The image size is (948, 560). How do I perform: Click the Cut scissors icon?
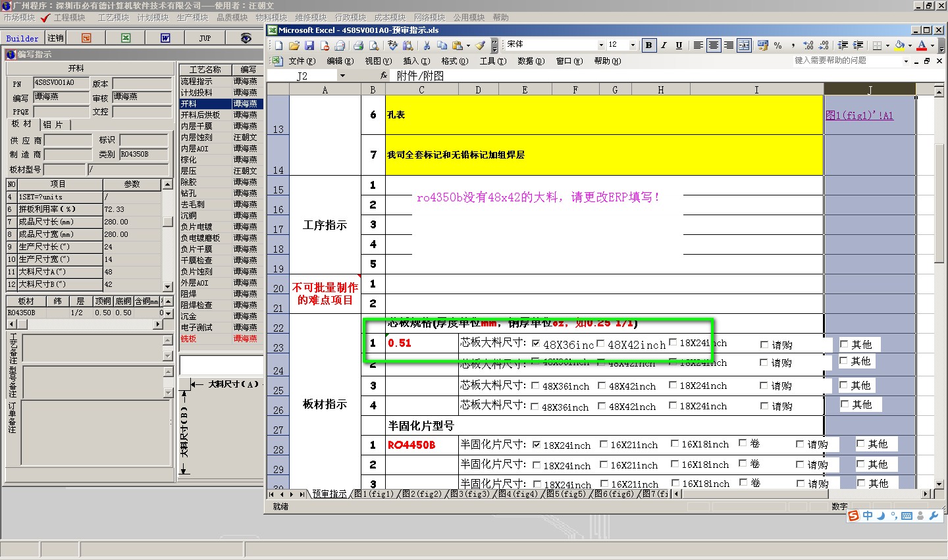[427, 45]
